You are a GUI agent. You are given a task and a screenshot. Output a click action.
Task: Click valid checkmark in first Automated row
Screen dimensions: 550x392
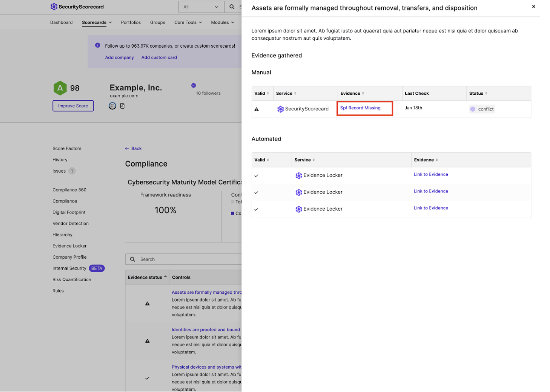tap(256, 176)
